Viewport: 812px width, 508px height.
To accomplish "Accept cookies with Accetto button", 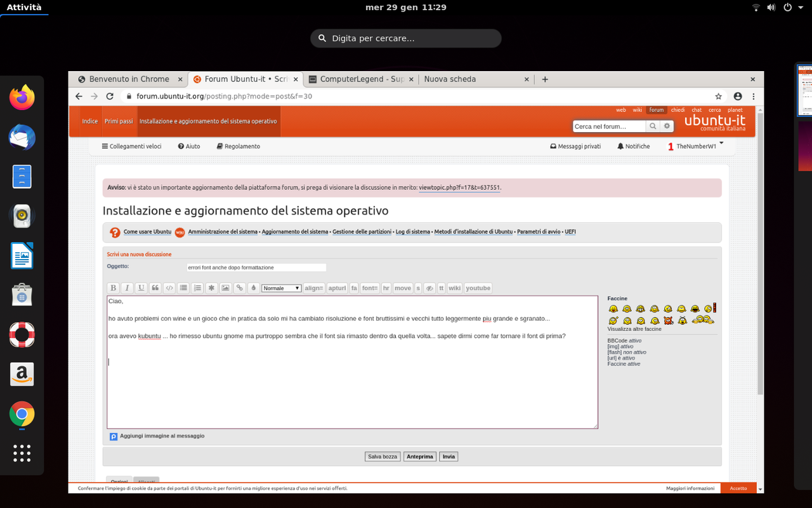I will (738, 488).
